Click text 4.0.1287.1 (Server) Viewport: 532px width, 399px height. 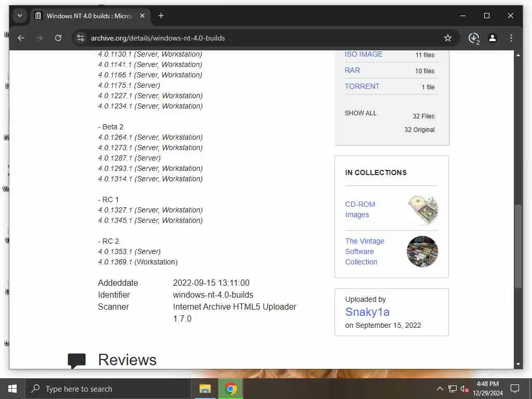129,158
